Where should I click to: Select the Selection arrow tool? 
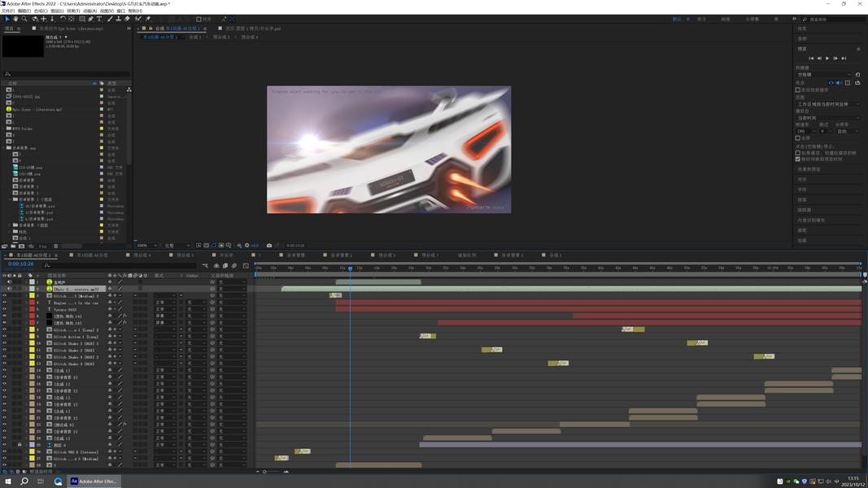pyautogui.click(x=7, y=19)
